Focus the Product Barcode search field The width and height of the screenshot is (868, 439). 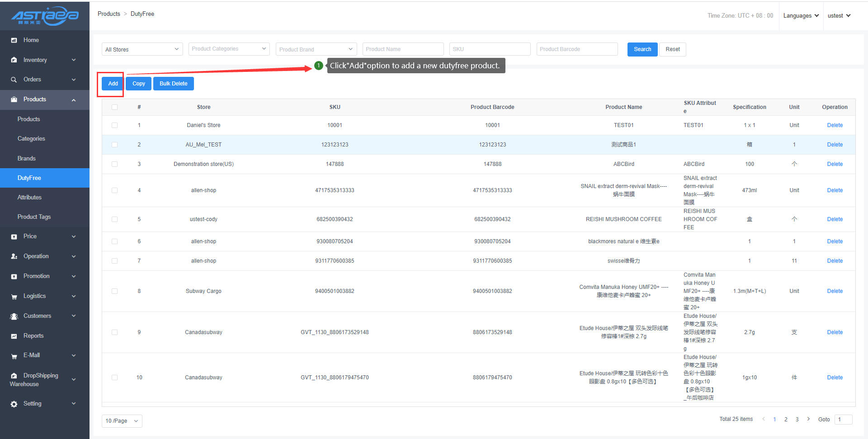(577, 49)
